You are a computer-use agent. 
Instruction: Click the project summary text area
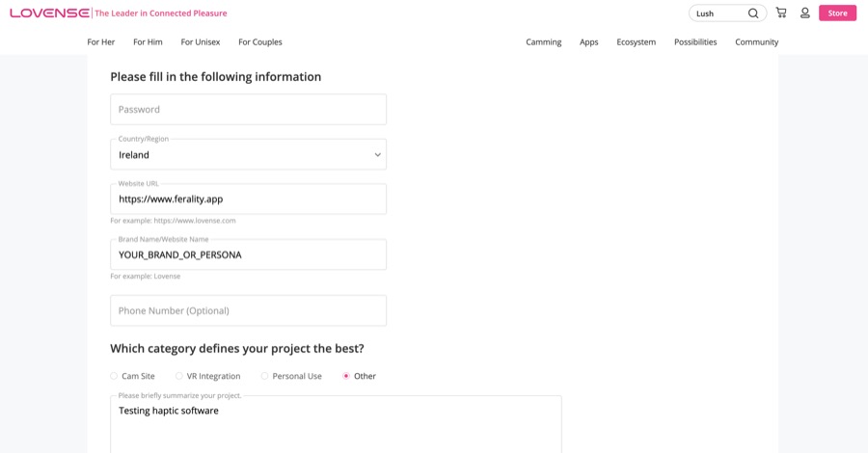click(336, 425)
